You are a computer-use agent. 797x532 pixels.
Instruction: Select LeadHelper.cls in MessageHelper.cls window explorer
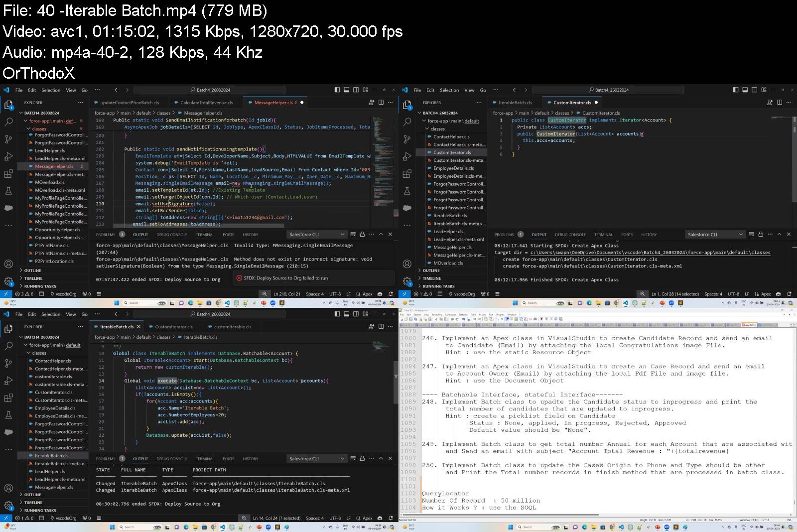point(50,150)
